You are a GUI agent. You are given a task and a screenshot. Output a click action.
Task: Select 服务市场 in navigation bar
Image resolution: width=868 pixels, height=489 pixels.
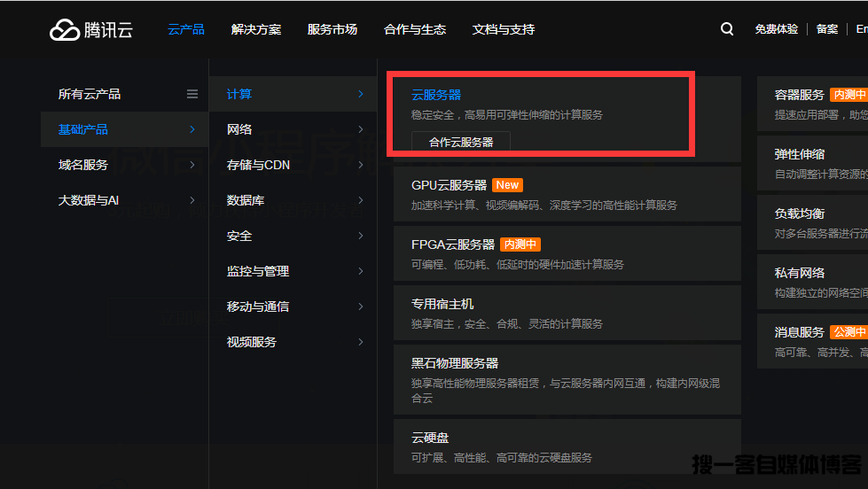332,29
